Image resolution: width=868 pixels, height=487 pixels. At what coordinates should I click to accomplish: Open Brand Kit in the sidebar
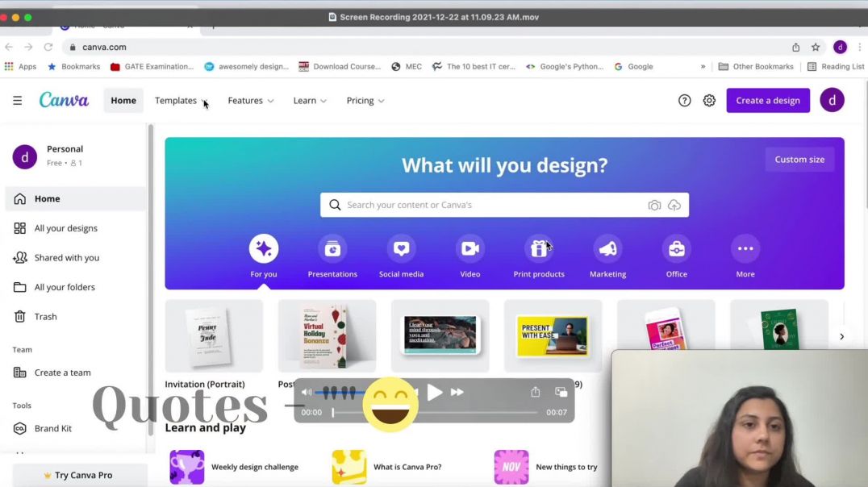(75, 428)
